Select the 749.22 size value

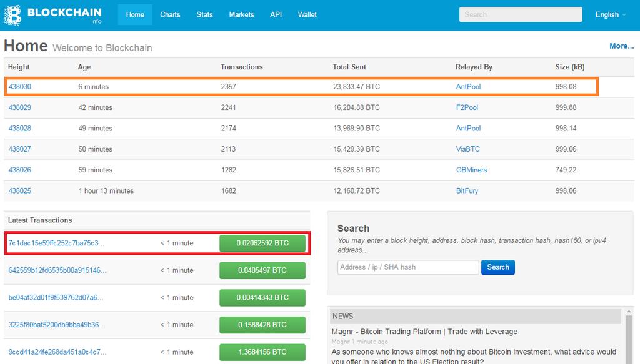(566, 170)
